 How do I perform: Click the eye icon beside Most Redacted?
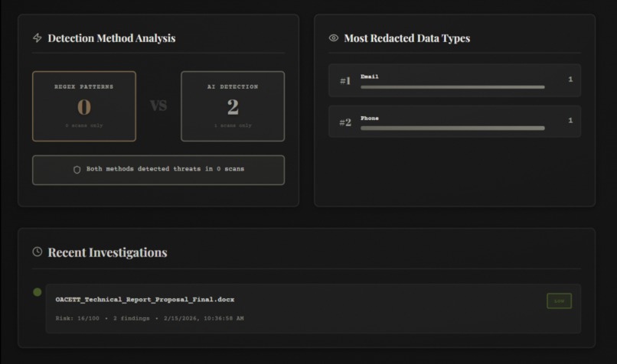tap(334, 37)
